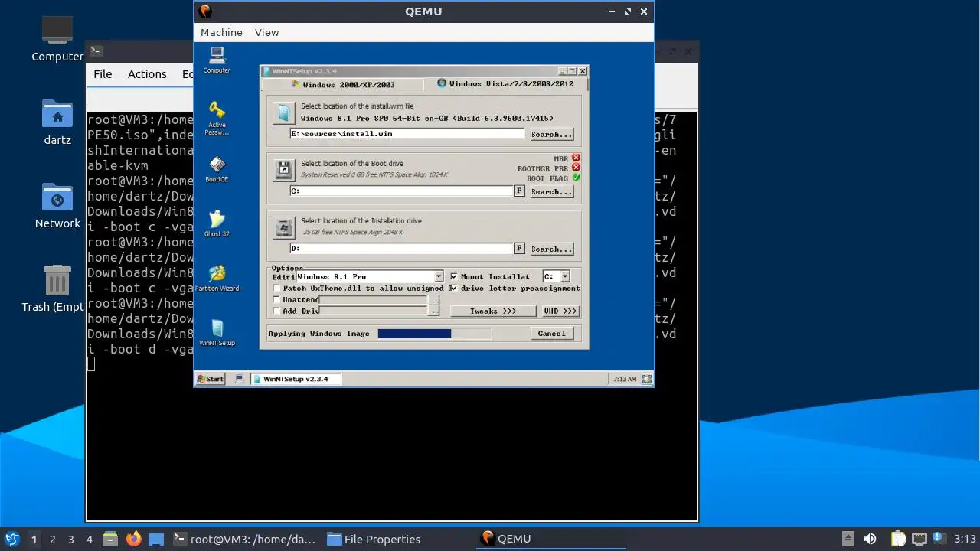Open the File menu in terminal window
This screenshot has width=980, height=551.
point(103,74)
